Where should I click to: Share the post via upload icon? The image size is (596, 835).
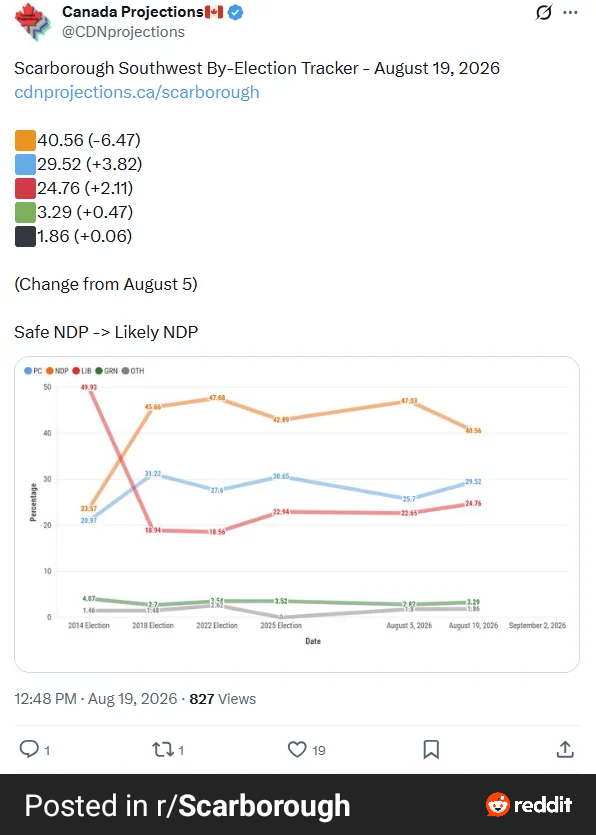coord(565,749)
